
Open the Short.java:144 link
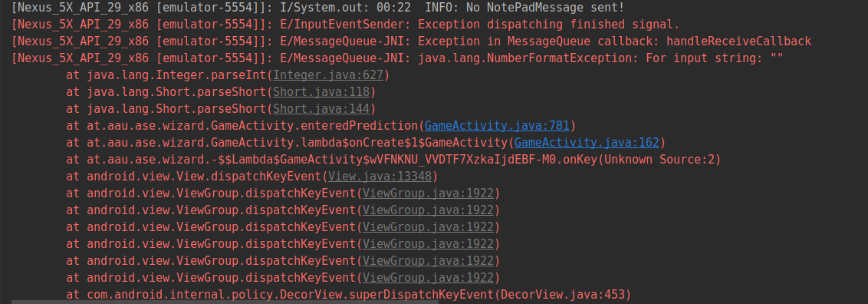coord(321,108)
